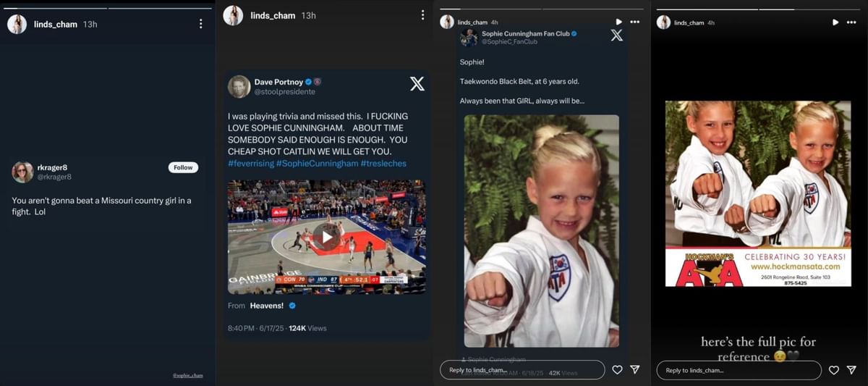
Task: Open more options on full pic story
Action: pyautogui.click(x=851, y=22)
